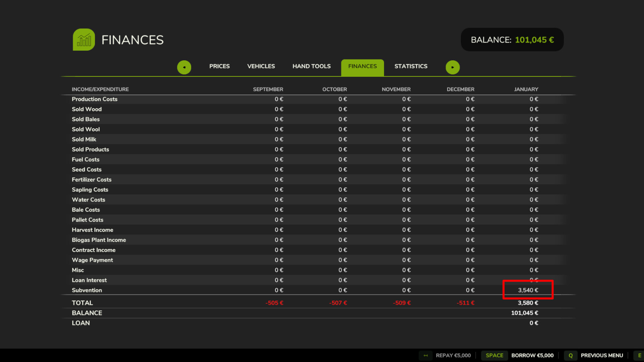Click the green Finances chart icon

[x=84, y=39]
